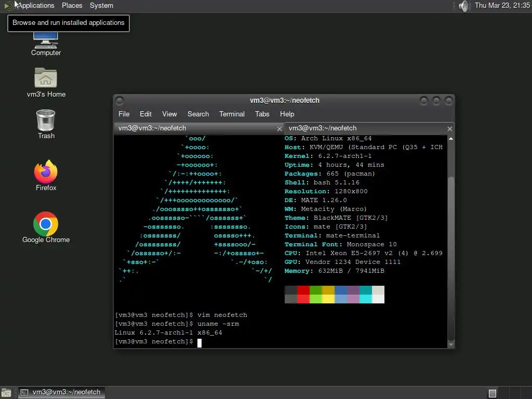Open the System menu
532x399 pixels.
(101, 5)
